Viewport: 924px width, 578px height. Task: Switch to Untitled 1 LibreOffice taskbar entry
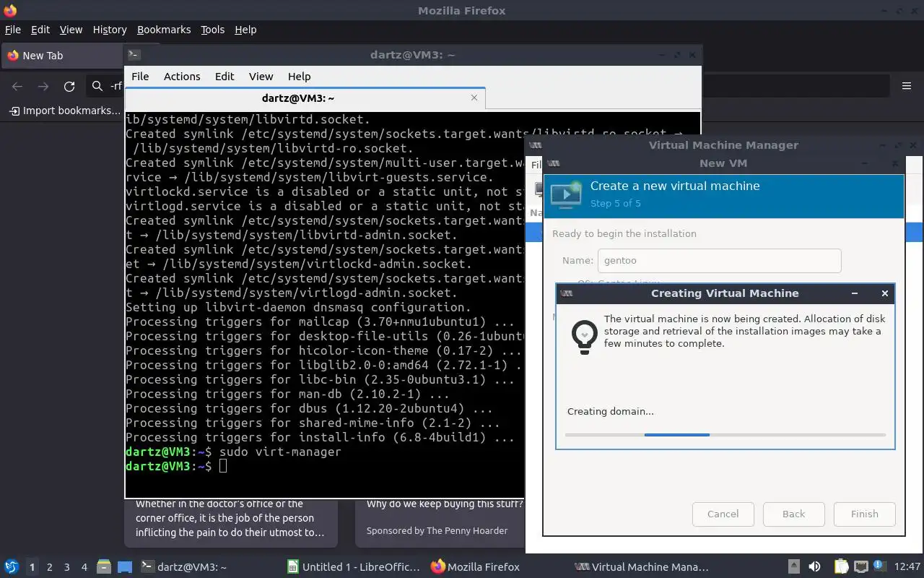click(353, 567)
